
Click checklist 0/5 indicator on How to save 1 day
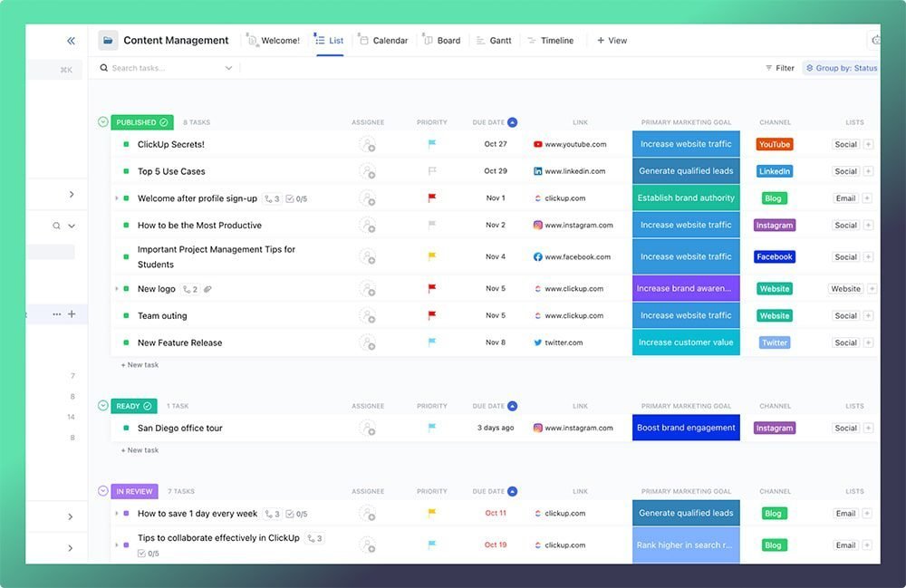(x=296, y=514)
